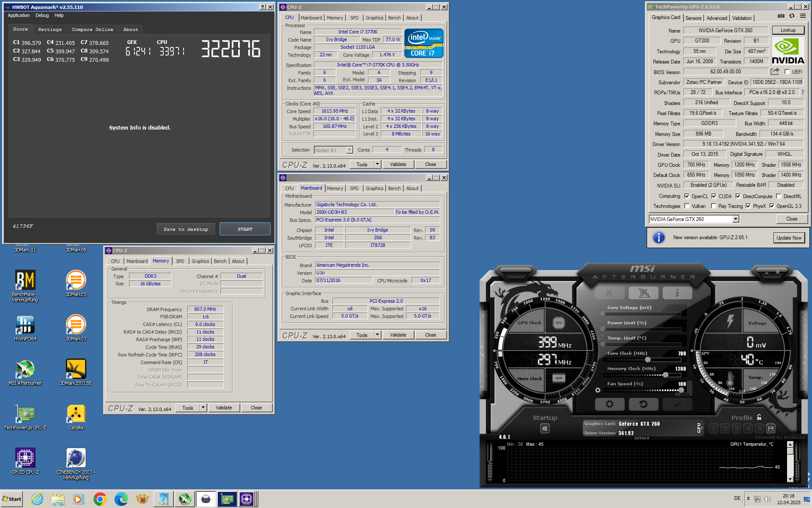812x508 pixels.
Task: Open the NVIDIA GeForce GTX 260 GPU dropdown
Action: [735, 219]
